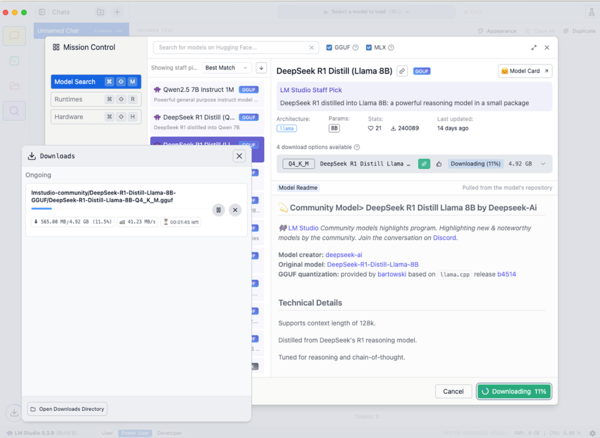Click the Q4_K_M quantization tag

tap(298, 164)
